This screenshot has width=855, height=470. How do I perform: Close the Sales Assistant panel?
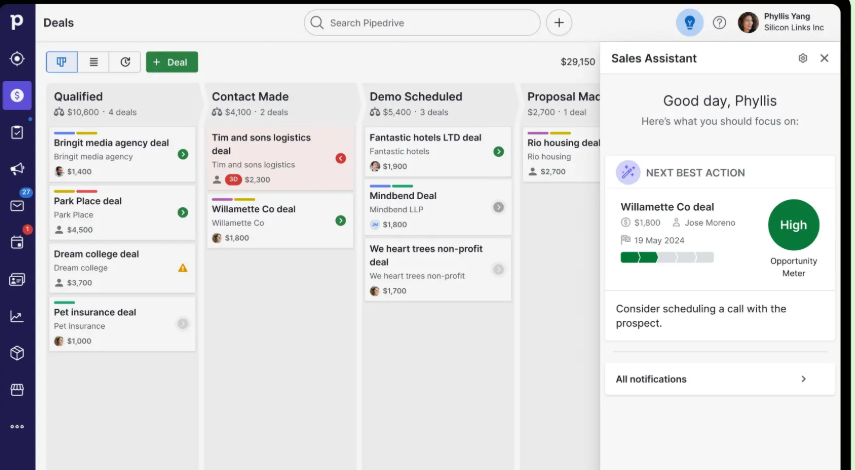point(824,58)
